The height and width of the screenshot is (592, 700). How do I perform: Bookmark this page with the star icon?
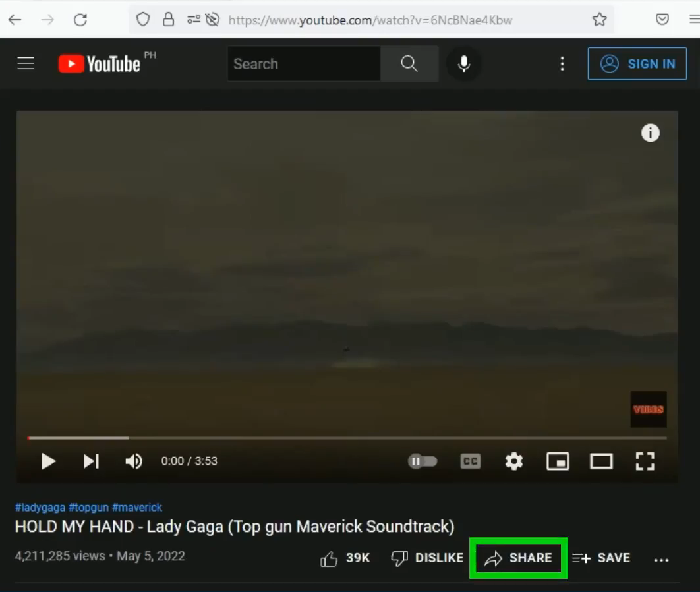[x=600, y=19]
